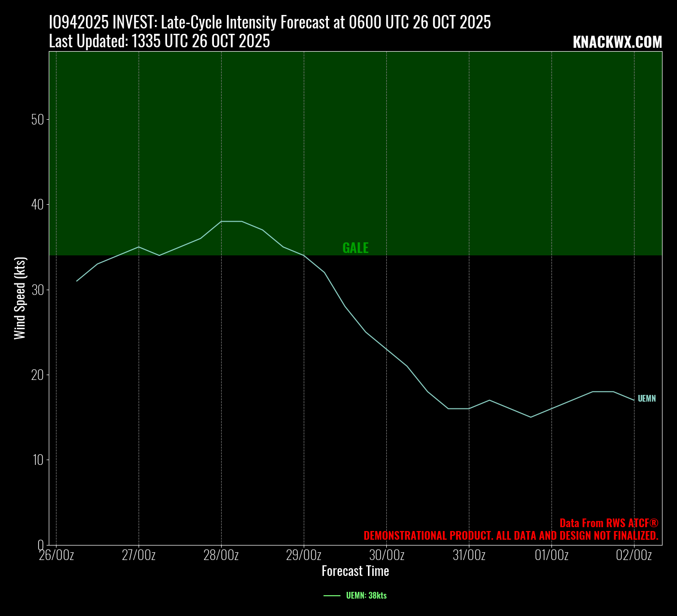Select the 26/00z forecast time tick
The width and height of the screenshot is (677, 616).
56,555
